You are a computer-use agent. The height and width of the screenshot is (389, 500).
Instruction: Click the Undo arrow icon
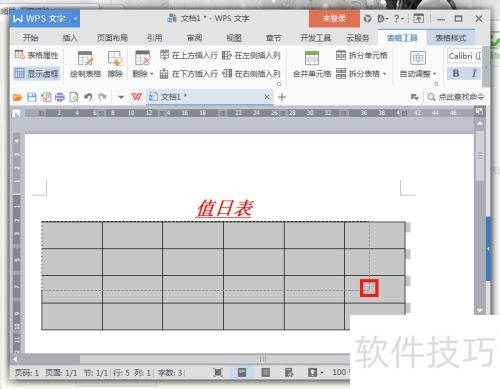point(88,97)
